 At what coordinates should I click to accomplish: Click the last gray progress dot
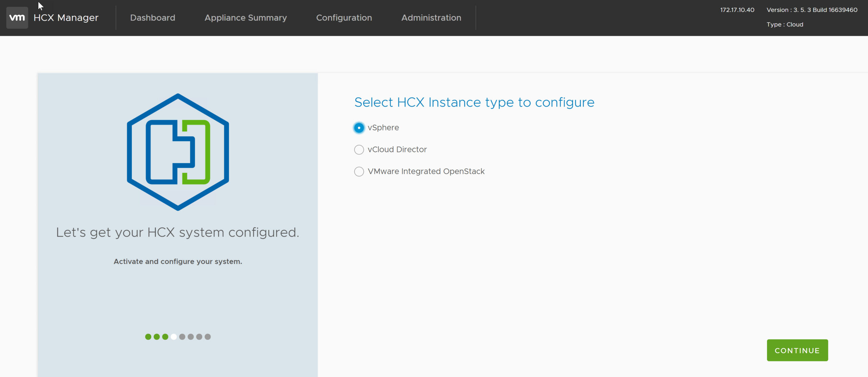coord(208,337)
